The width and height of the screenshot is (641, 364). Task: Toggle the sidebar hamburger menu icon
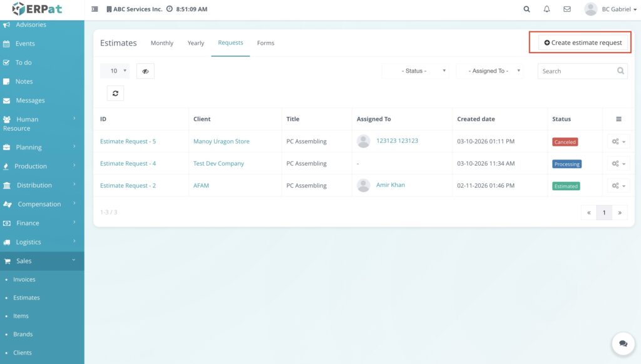(x=95, y=9)
